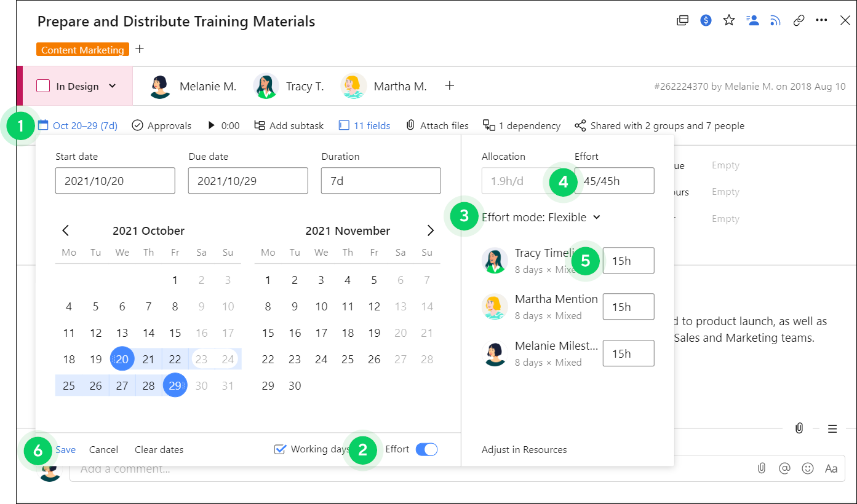Star this task as favorite

tap(729, 20)
